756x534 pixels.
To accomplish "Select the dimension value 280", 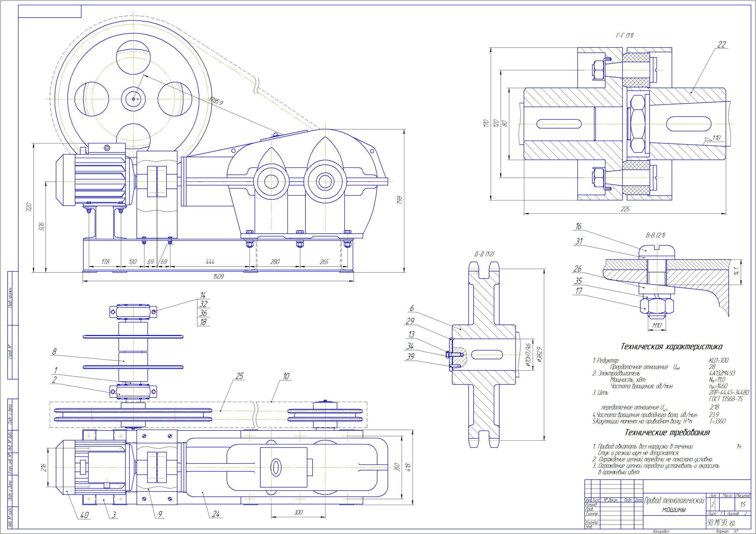I will 275,262.
